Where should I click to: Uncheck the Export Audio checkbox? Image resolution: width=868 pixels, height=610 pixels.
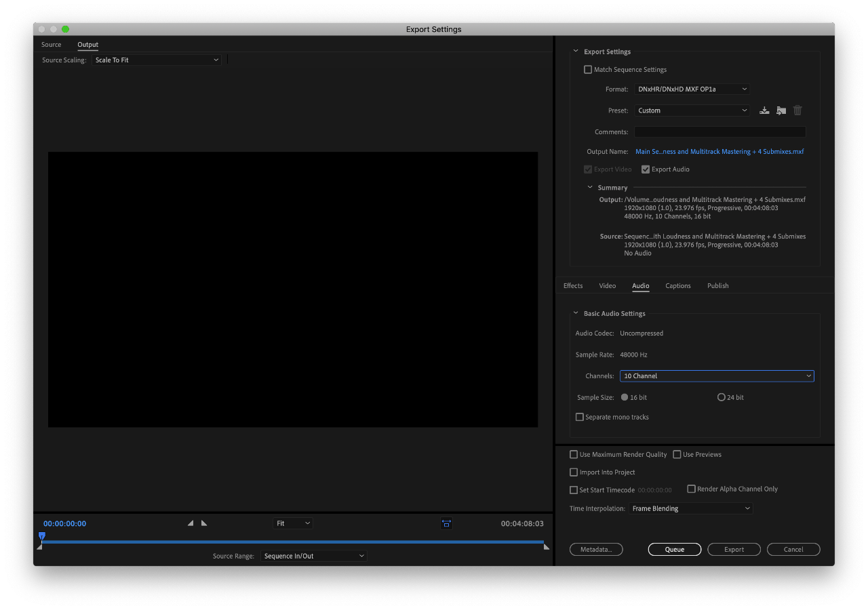coord(646,169)
